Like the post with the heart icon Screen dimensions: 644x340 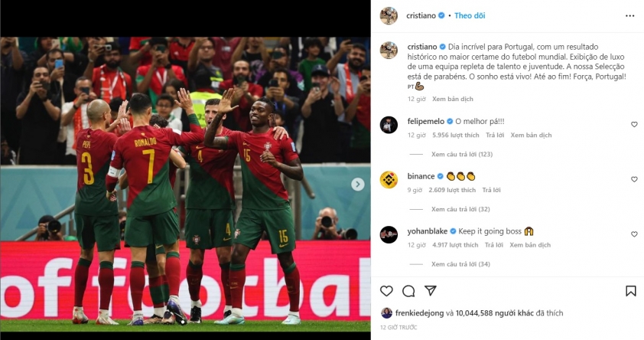(386, 291)
